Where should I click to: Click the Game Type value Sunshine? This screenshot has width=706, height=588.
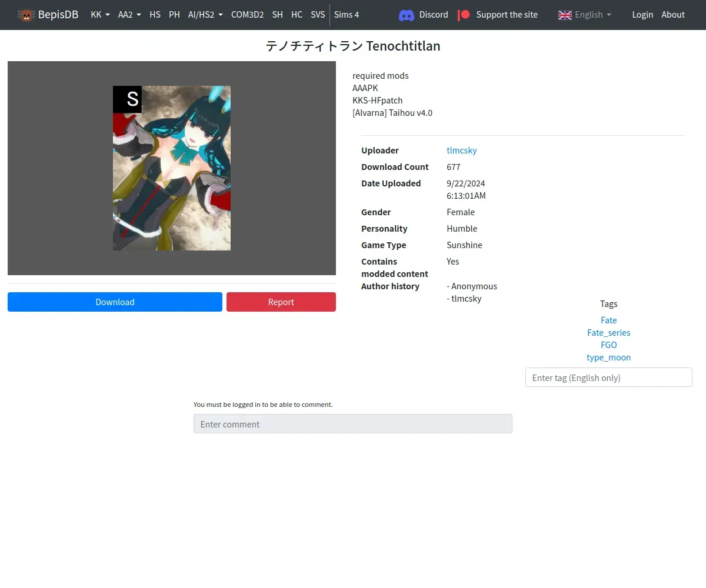464,245
